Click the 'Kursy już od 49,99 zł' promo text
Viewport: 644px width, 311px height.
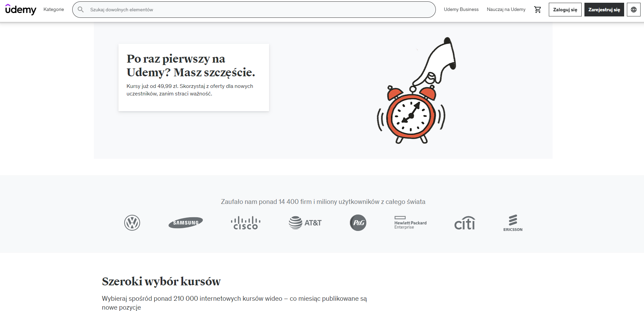point(190,90)
